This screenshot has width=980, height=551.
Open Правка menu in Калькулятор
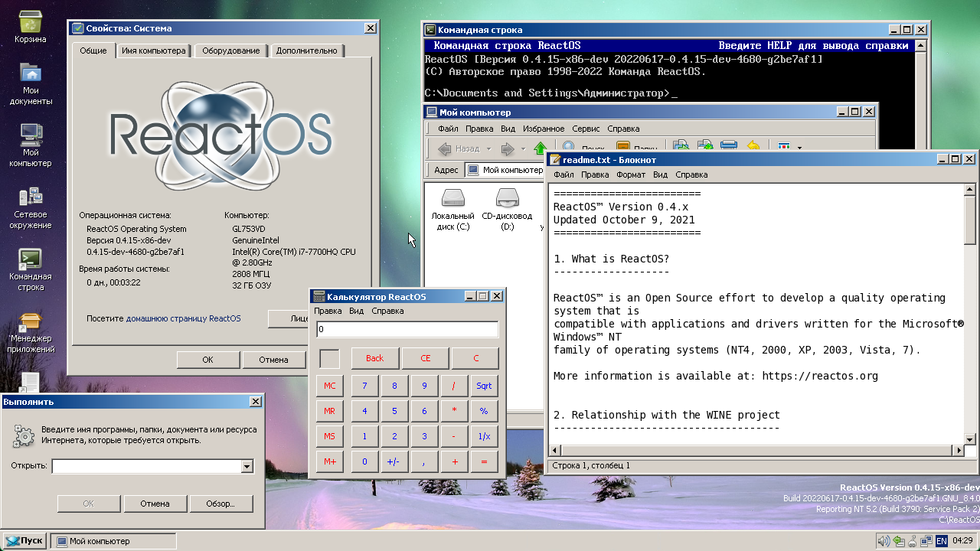tap(328, 311)
